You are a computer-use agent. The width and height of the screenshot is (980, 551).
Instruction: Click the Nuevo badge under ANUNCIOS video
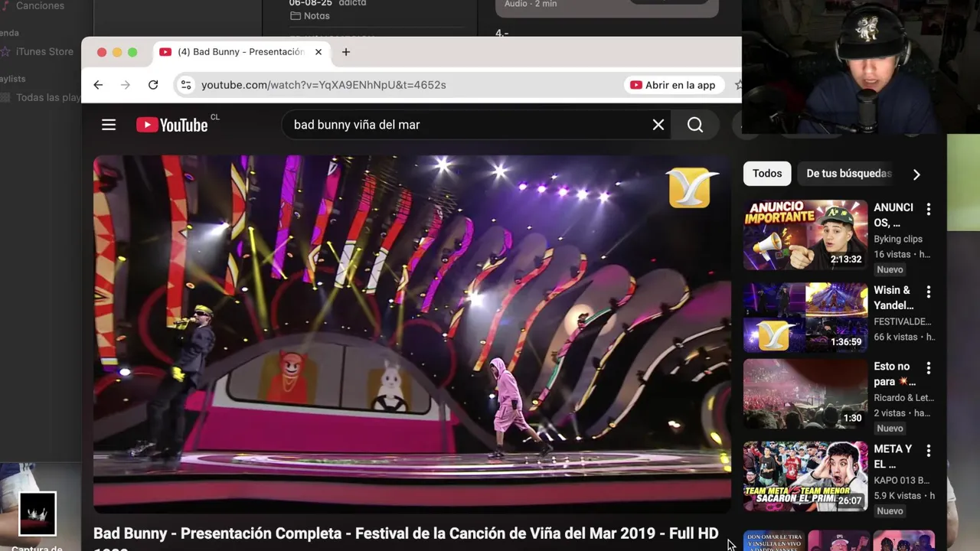pyautogui.click(x=890, y=269)
